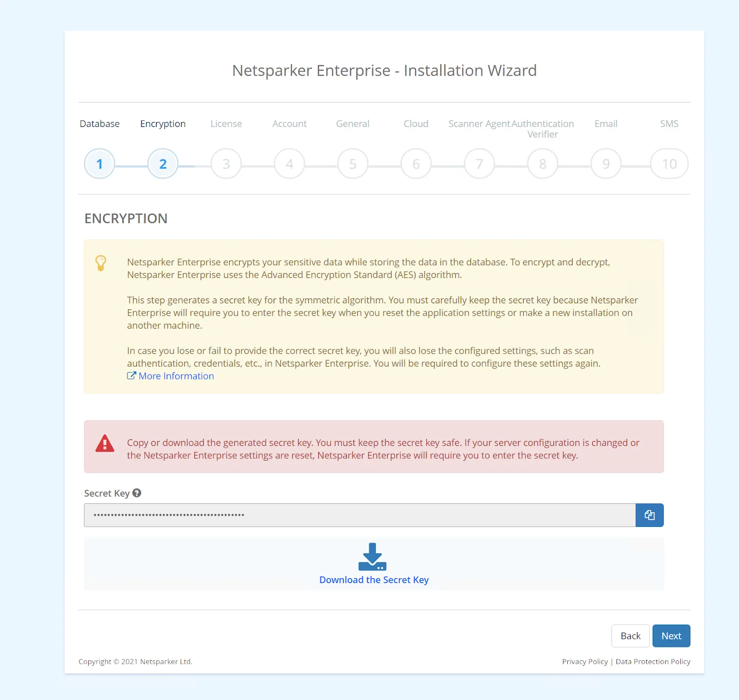Open the Database step label
739x700 pixels.
(x=99, y=124)
